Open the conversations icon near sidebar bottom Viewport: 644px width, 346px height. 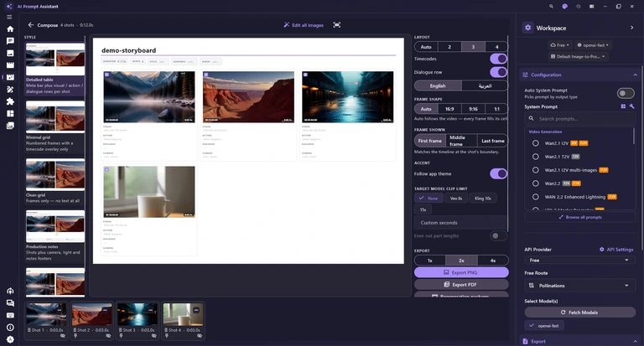(x=10, y=303)
